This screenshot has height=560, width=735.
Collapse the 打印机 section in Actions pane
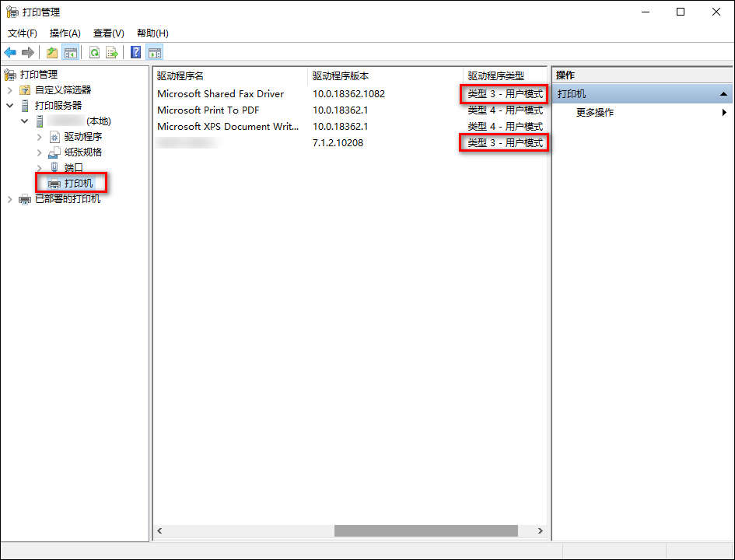tap(723, 94)
